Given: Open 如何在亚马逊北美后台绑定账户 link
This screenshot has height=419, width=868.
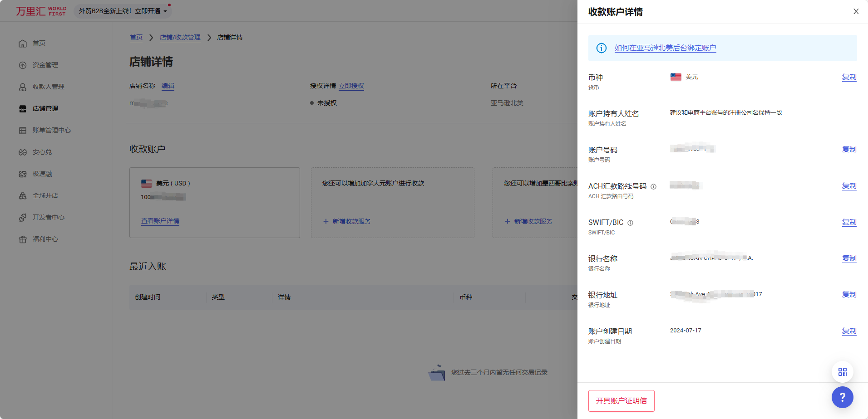Looking at the screenshot, I should coord(665,48).
